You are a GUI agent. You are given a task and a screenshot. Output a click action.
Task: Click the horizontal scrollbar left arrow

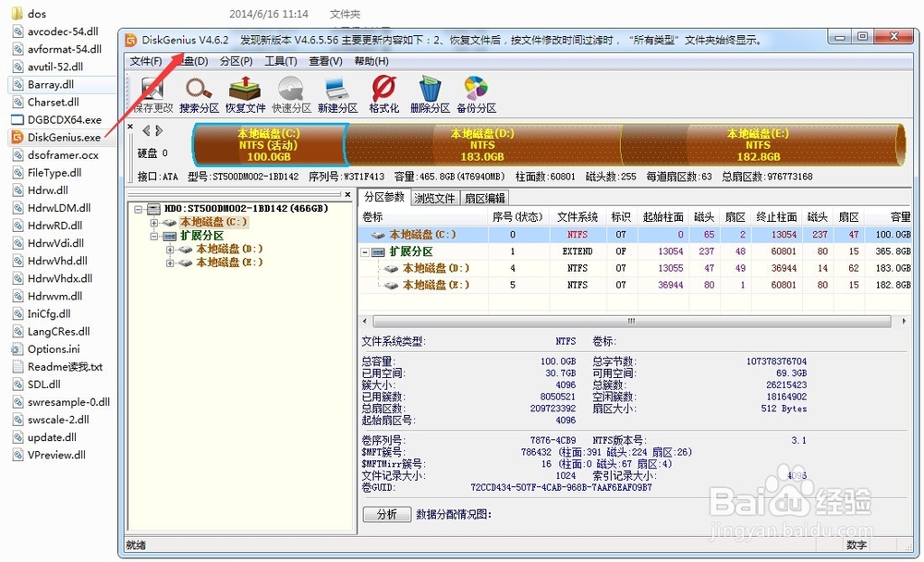coord(365,322)
